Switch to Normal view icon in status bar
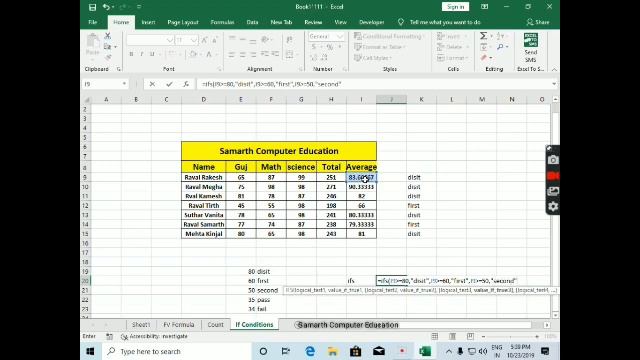 (x=435, y=336)
